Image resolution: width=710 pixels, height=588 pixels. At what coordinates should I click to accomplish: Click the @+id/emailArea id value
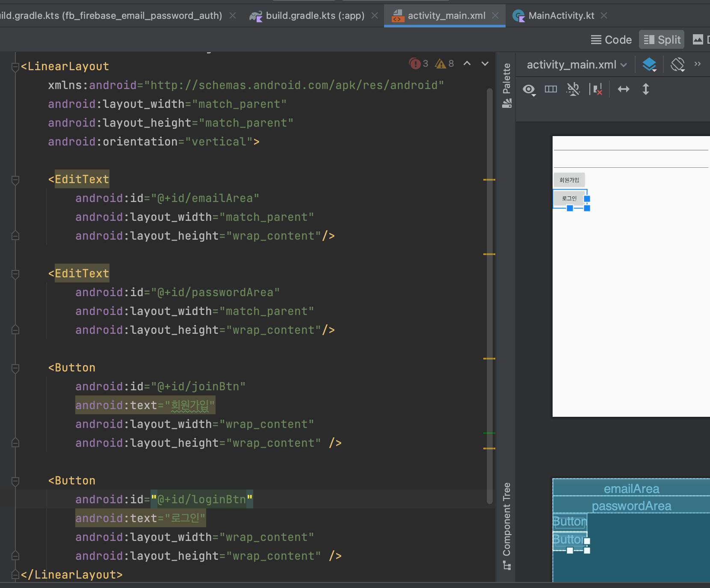click(x=205, y=198)
